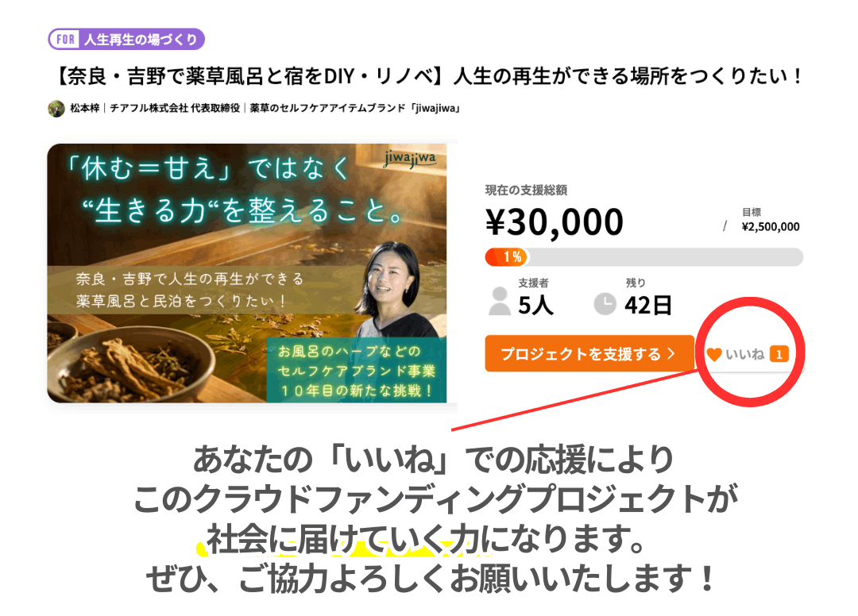858x616 pixels.
Task: Click the 42日 remaining days value
Action: coord(648,305)
